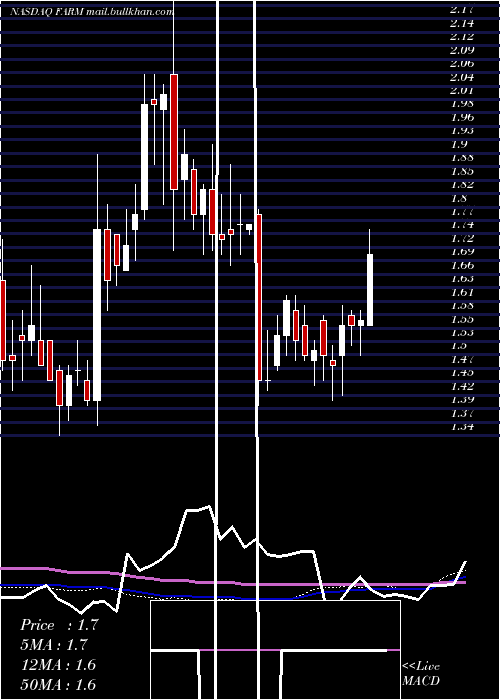This screenshot has width=500, height=700.
Task: Select the 1.74 price axis label
Action: pyautogui.click(x=462, y=225)
